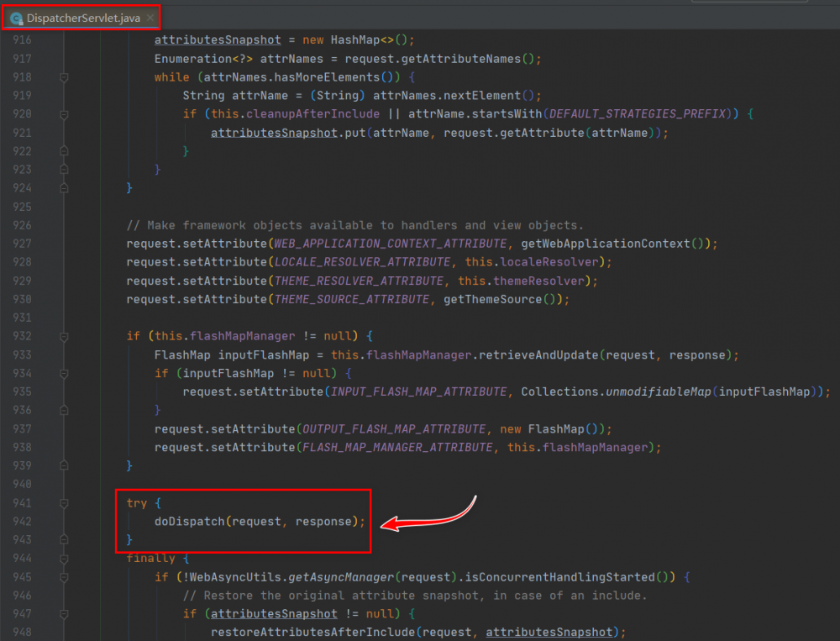This screenshot has height=641, width=840.
Task: Click INPUT_FLASH_MAP_ATTRIBUTE constant
Action: [418, 391]
